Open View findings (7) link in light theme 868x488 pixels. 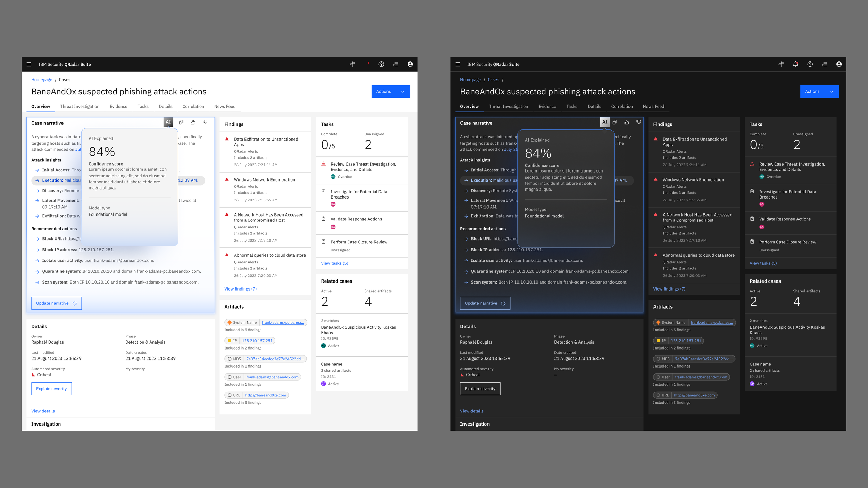[240, 289]
